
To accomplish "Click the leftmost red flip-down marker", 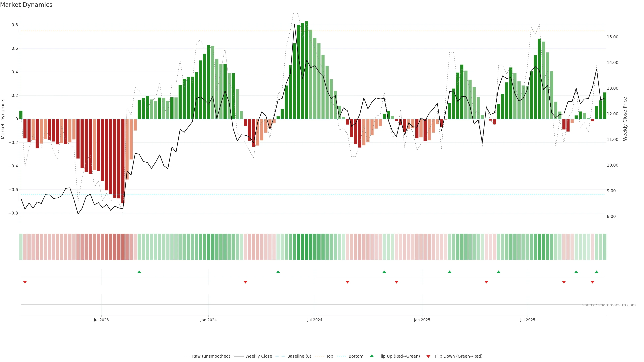I will point(25,282).
